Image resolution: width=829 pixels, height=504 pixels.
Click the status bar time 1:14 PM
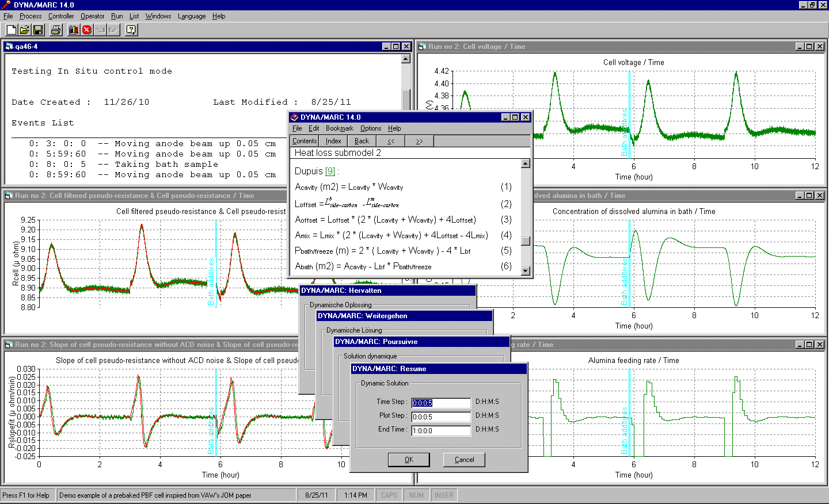[x=356, y=495]
